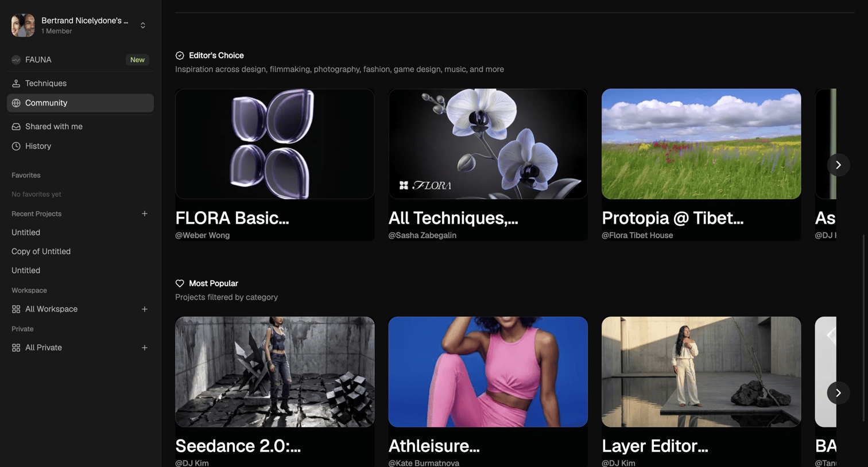Click the Protopia @ Tibet… title
This screenshot has height=467, width=868.
(673, 218)
